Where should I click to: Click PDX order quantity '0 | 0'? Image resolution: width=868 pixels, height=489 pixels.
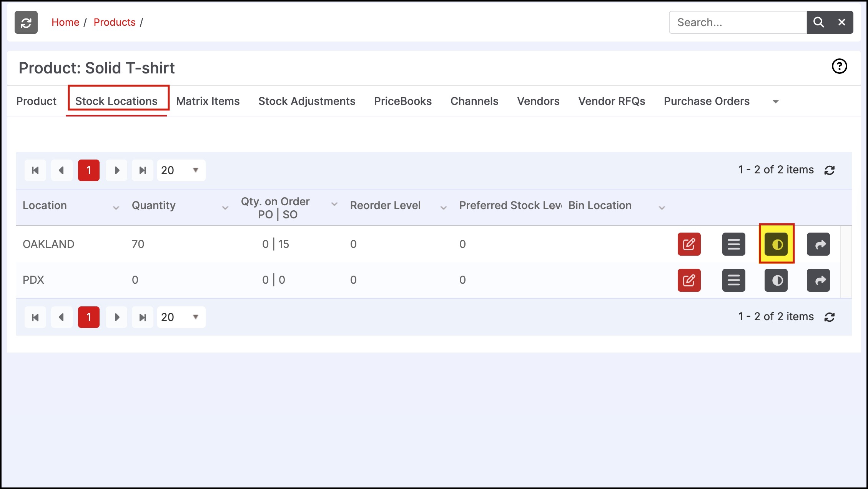tap(274, 280)
